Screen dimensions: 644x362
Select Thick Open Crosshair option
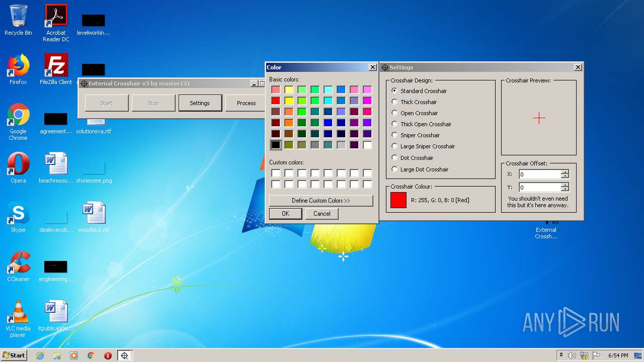[x=421, y=124]
